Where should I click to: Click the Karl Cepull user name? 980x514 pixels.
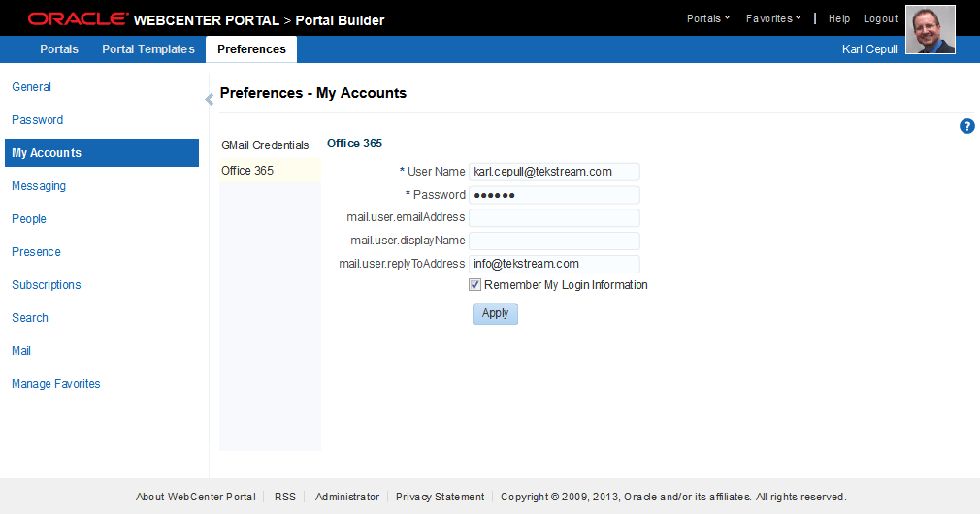pos(869,49)
